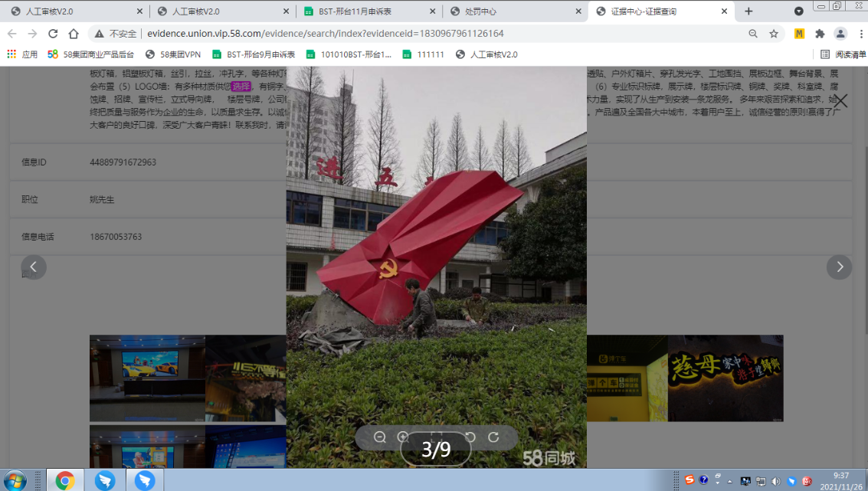
Task: Click the address bar URL
Action: click(326, 34)
